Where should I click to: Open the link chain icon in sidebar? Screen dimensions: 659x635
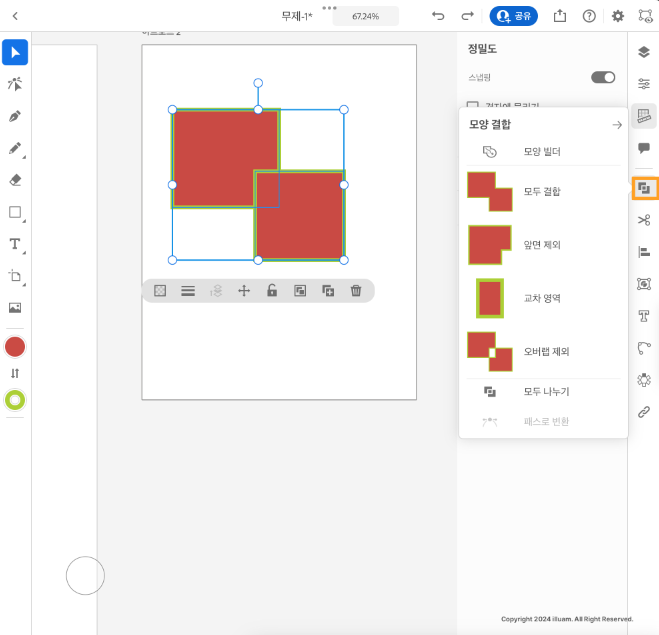pos(644,412)
